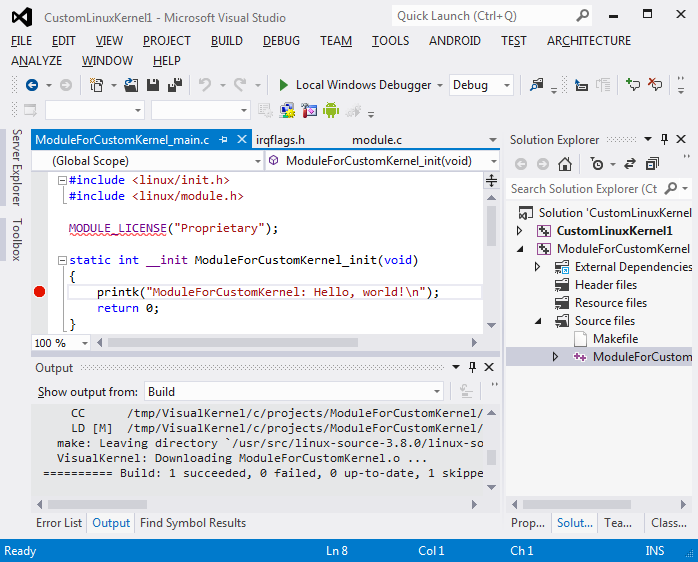Switch to the Properties tab
698x562 pixels.
pos(528,522)
